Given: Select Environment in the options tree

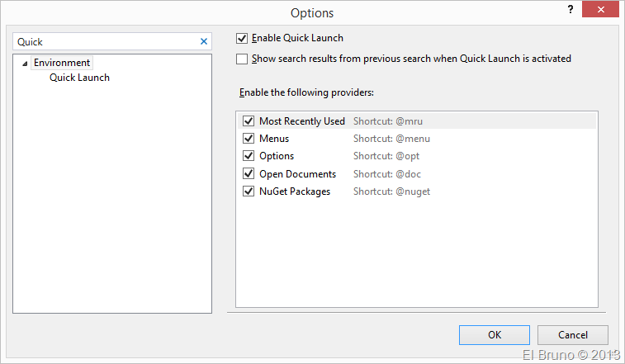Looking at the screenshot, I should point(61,63).
